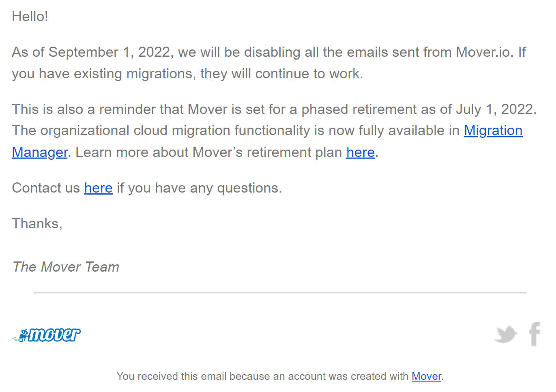This screenshot has height=392, width=556.
Task: Click "The Mover Team" signature
Action: [66, 267]
